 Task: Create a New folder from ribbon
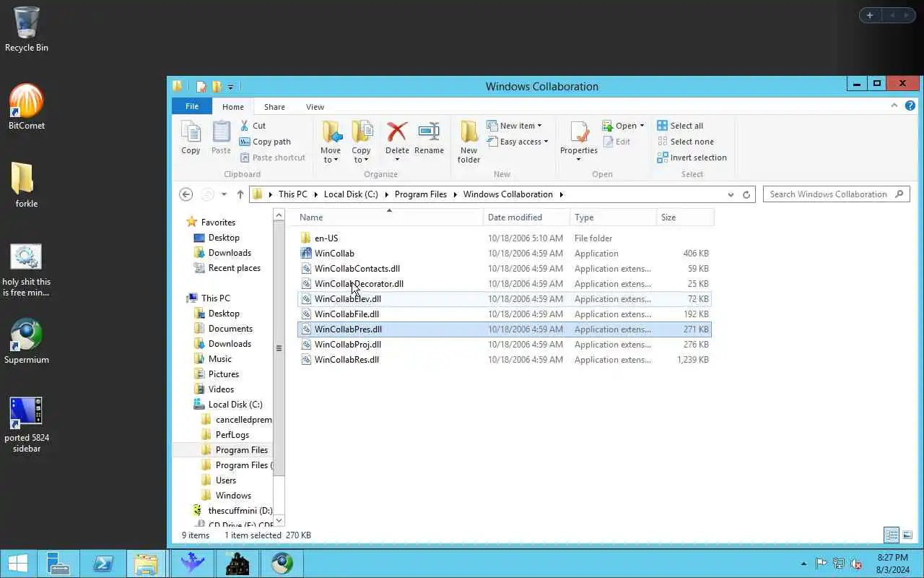[468, 142]
